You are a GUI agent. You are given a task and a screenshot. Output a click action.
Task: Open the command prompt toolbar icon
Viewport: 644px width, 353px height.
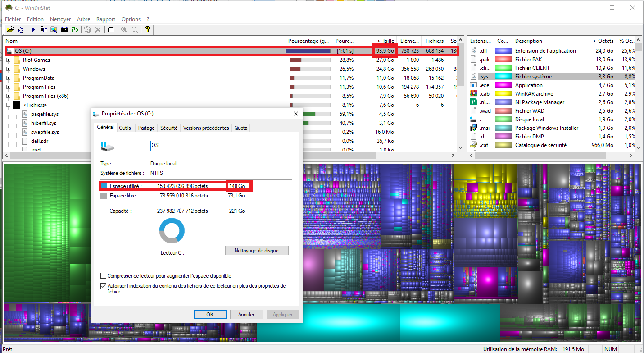click(x=64, y=30)
